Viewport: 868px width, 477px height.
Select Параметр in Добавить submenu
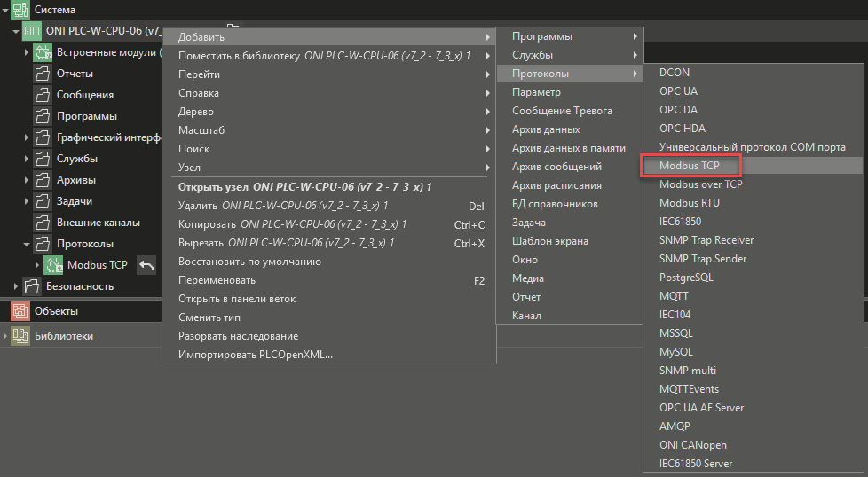pyautogui.click(x=570, y=92)
